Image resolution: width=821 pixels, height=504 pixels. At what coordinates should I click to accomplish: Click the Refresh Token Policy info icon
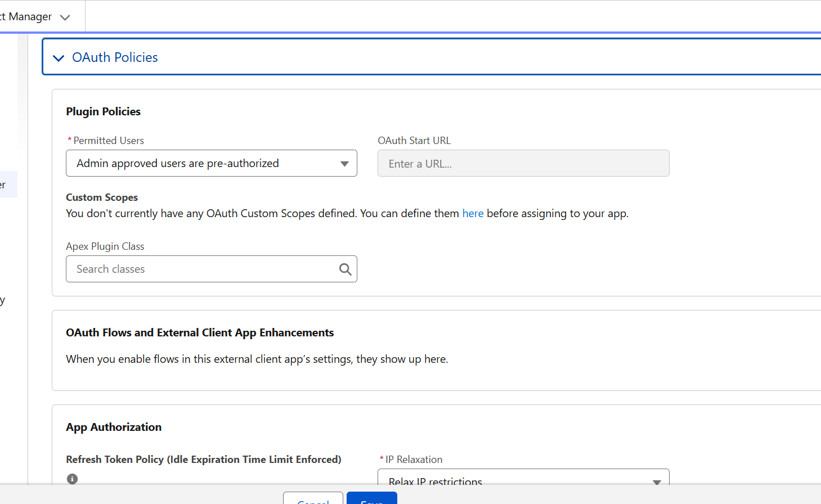coord(72,479)
